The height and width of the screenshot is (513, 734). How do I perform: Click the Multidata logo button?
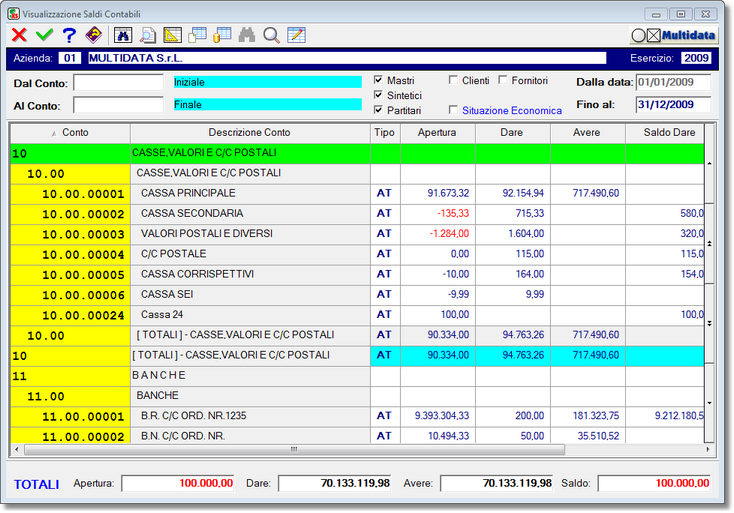coord(674,35)
